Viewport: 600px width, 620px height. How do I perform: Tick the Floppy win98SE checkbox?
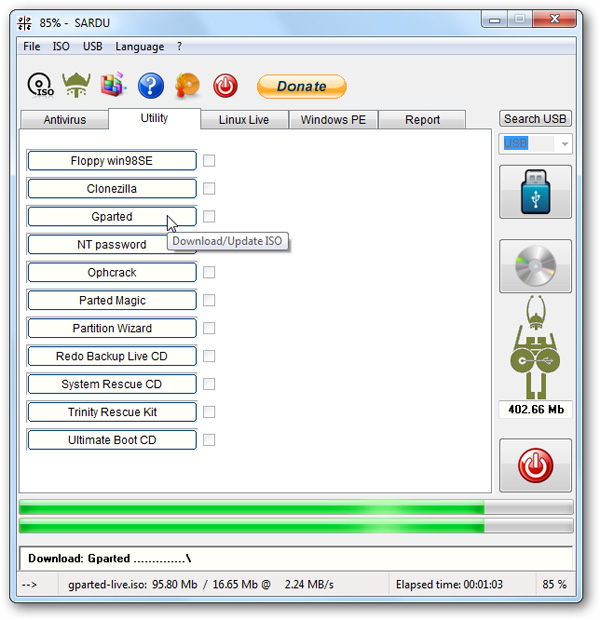(x=209, y=161)
